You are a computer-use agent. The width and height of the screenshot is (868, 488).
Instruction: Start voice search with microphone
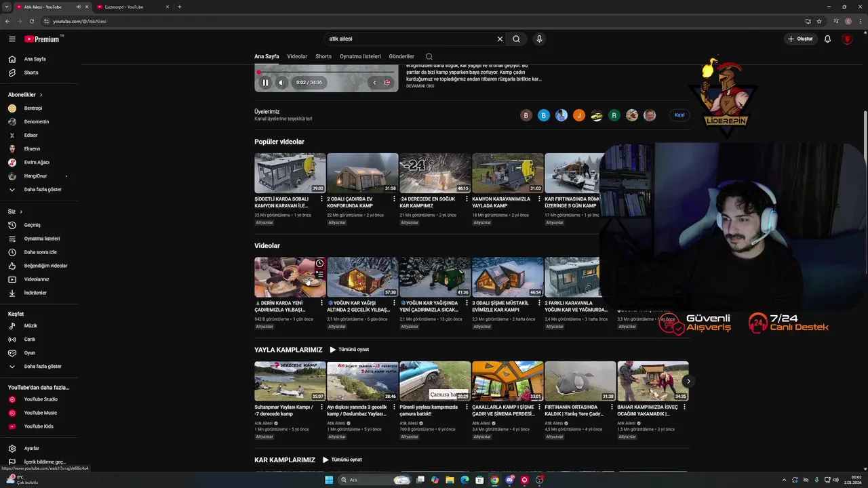click(x=539, y=39)
